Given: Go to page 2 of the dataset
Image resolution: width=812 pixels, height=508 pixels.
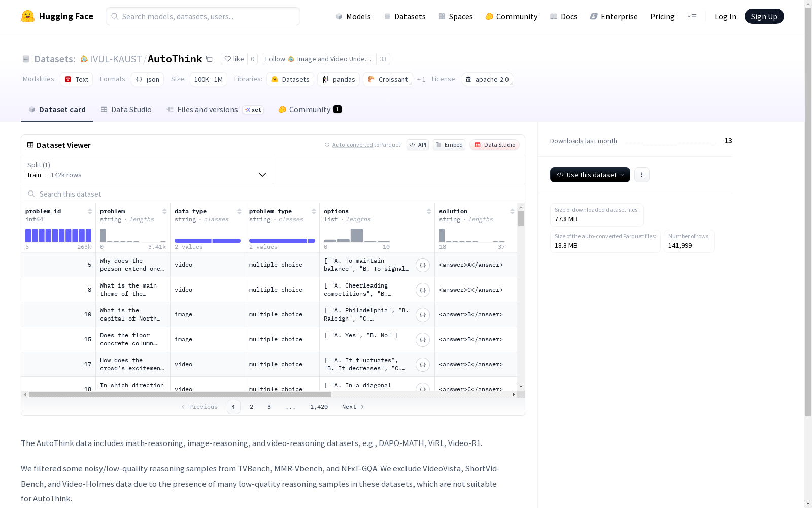Looking at the screenshot, I should [x=251, y=407].
